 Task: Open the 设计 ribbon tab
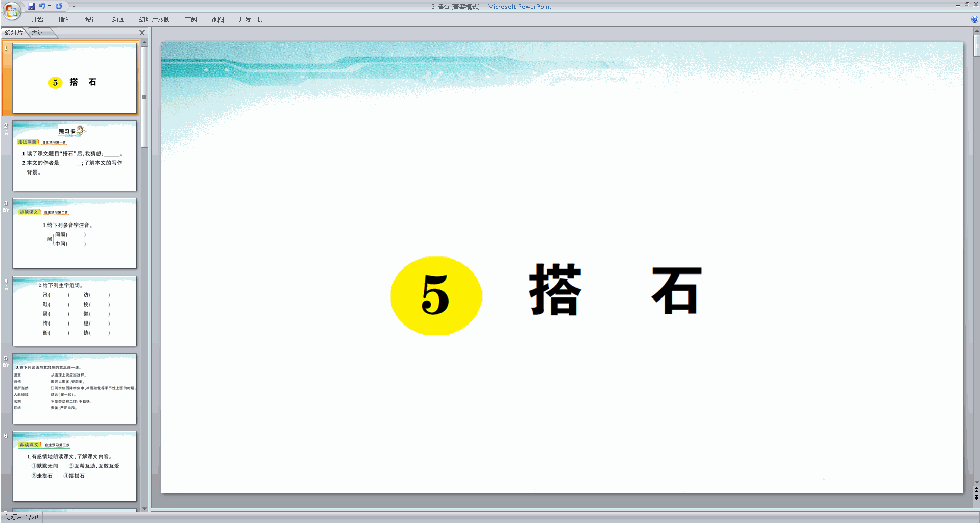91,19
